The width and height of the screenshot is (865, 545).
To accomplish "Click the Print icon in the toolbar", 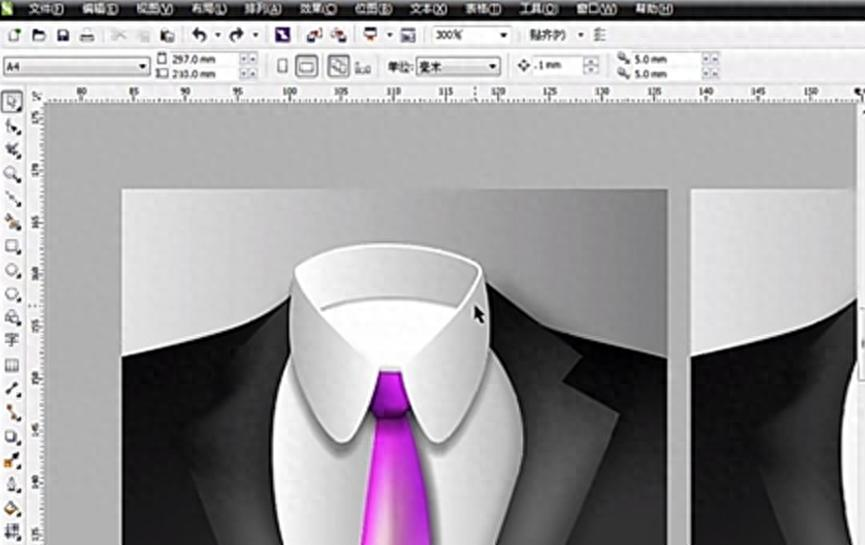I will [x=87, y=35].
